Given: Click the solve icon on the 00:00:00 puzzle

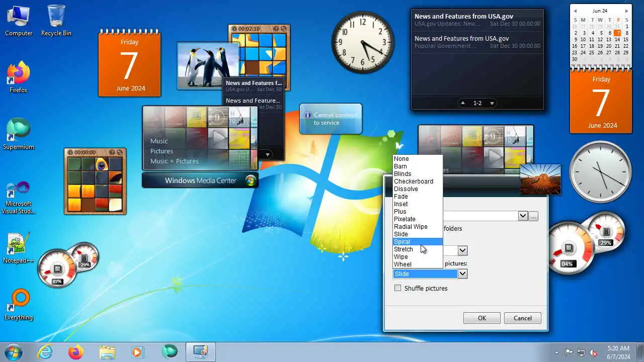Looking at the screenshot, I should pos(119,152).
